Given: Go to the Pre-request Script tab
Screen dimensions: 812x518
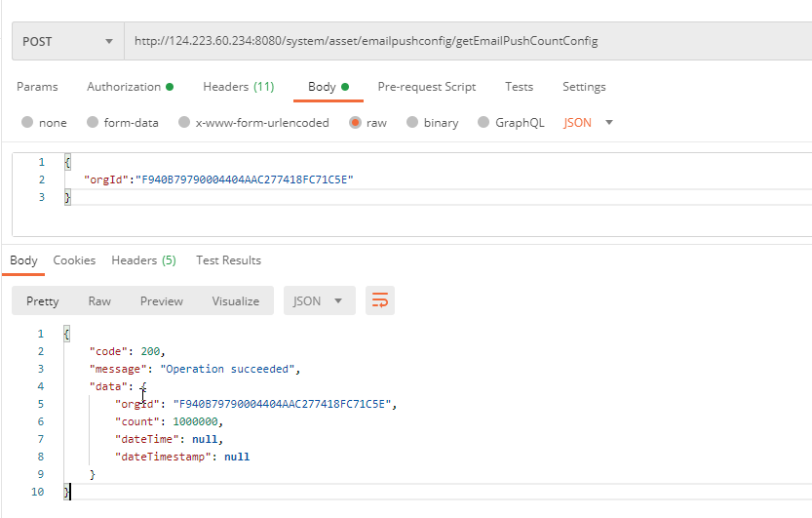Looking at the screenshot, I should click(x=426, y=87).
